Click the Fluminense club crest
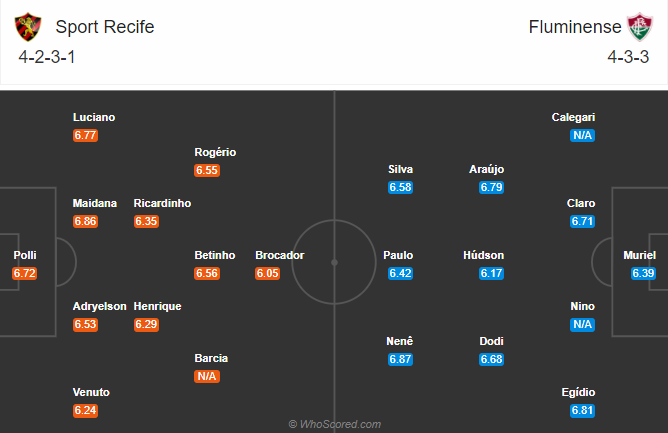 click(x=640, y=27)
